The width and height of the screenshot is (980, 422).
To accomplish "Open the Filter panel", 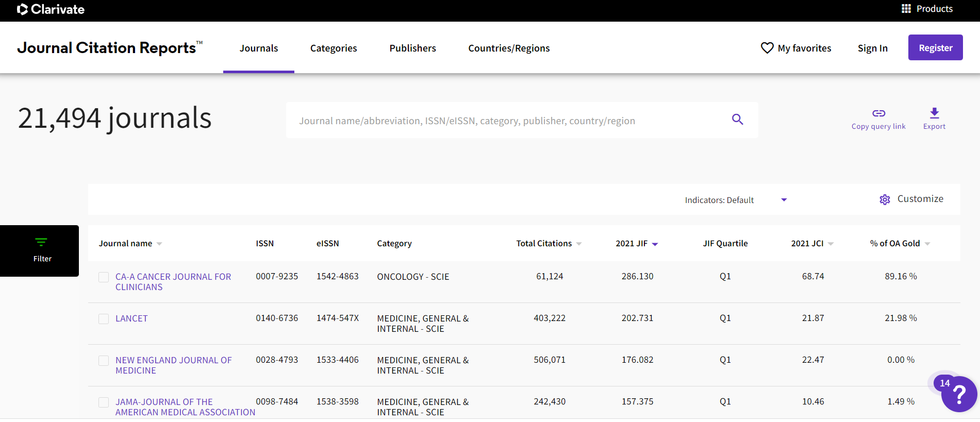I will (x=40, y=251).
